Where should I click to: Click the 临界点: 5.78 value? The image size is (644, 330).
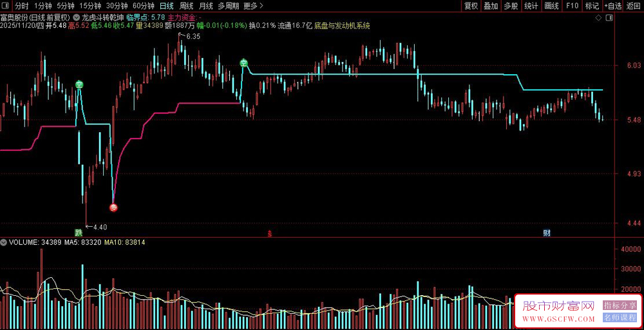146,17
